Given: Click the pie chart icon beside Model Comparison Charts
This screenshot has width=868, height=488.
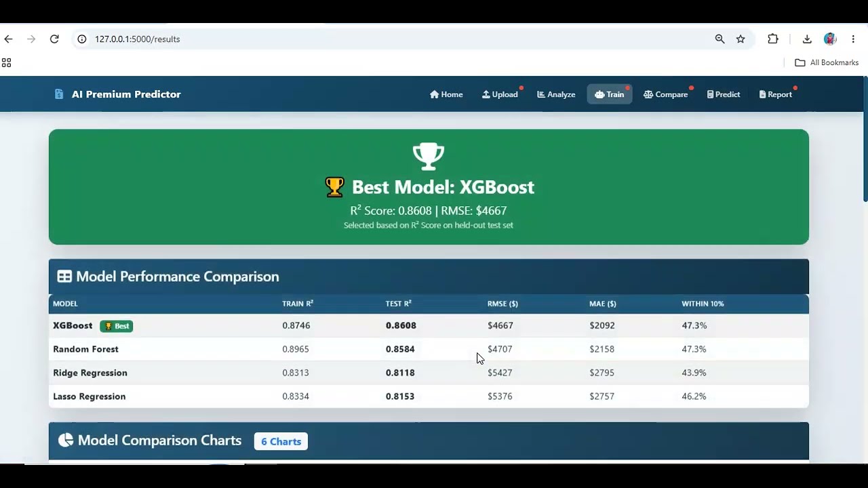Looking at the screenshot, I should [66, 441].
